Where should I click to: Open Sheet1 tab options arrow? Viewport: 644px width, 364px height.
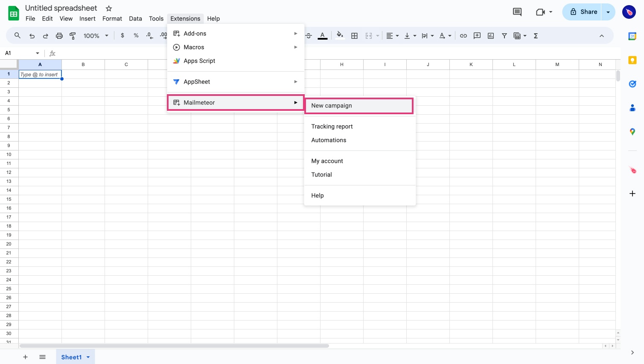click(x=88, y=357)
